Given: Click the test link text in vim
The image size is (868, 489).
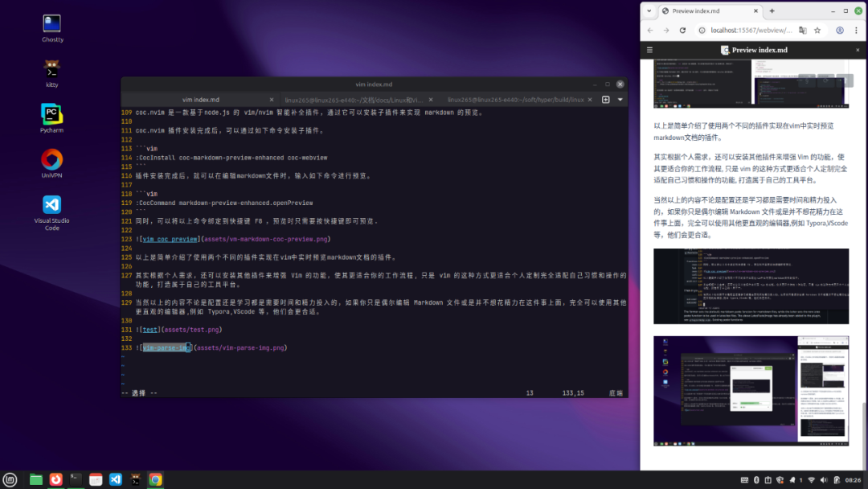Looking at the screenshot, I should pos(150,330).
